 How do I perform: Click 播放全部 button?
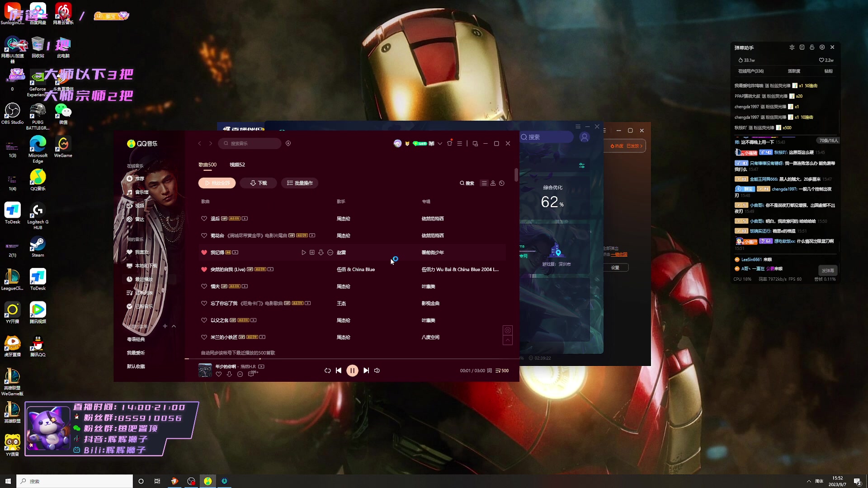(x=217, y=183)
